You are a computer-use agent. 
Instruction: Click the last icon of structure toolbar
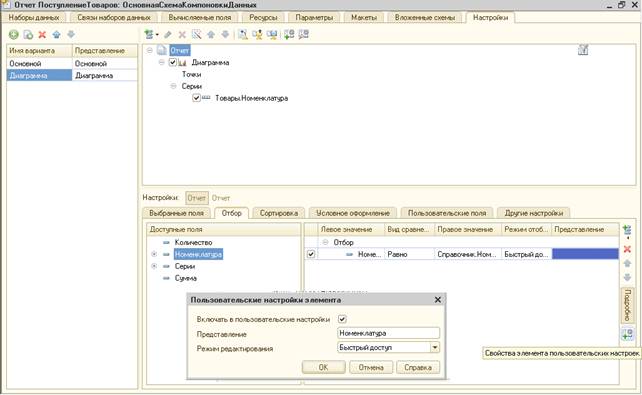[303, 35]
